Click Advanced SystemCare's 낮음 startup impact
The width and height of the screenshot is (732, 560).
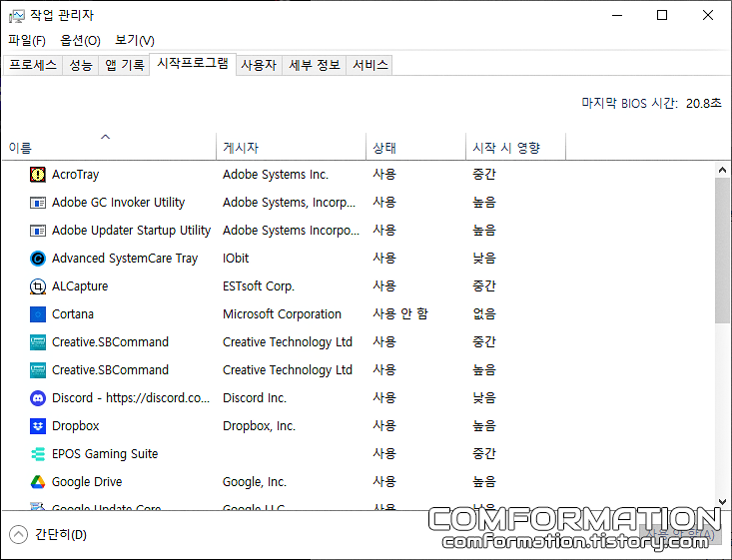click(x=484, y=259)
